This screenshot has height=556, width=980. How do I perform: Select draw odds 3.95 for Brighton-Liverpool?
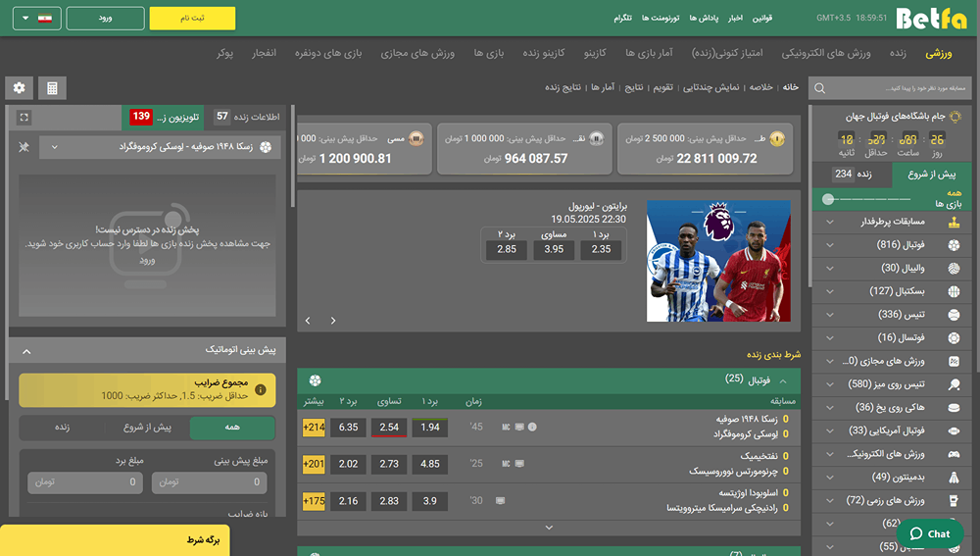[554, 249]
